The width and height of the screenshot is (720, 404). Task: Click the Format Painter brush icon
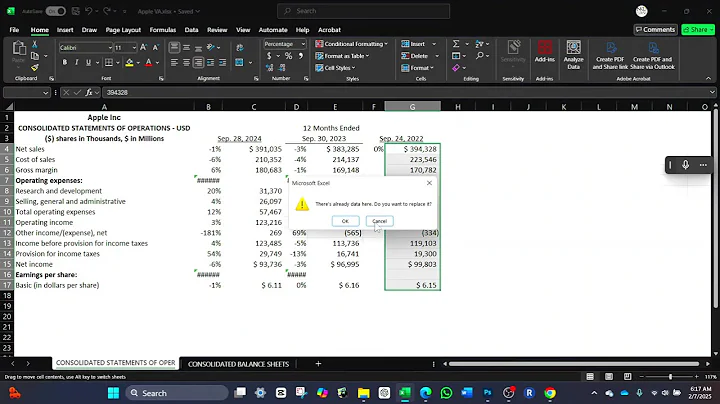click(34, 67)
